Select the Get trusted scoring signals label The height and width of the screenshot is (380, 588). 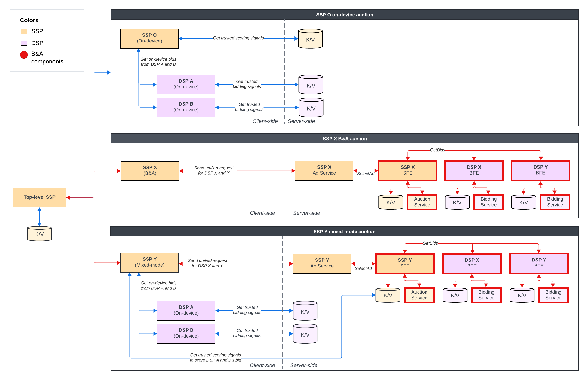point(238,38)
